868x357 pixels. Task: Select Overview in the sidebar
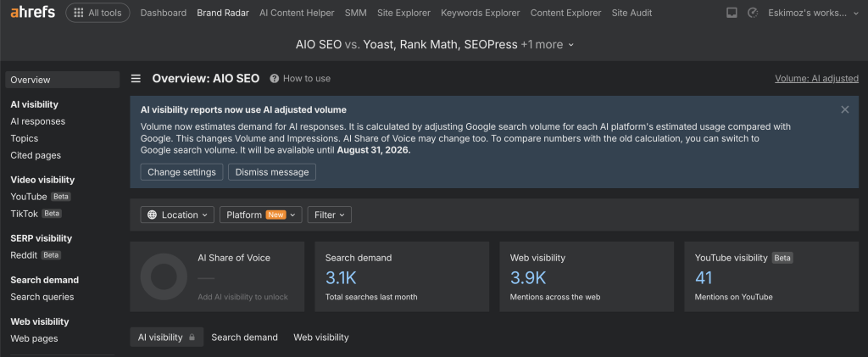click(x=63, y=80)
